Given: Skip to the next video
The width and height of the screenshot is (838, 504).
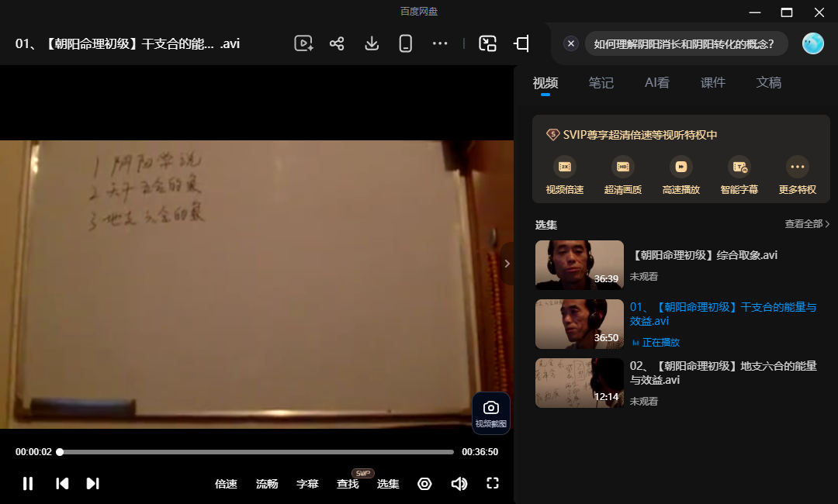Looking at the screenshot, I should pyautogui.click(x=93, y=484).
